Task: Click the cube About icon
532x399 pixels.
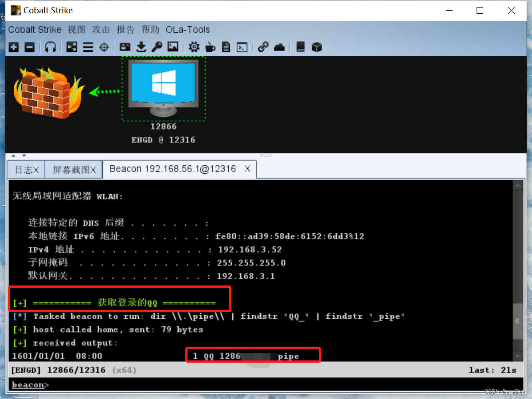Action: pos(317,47)
